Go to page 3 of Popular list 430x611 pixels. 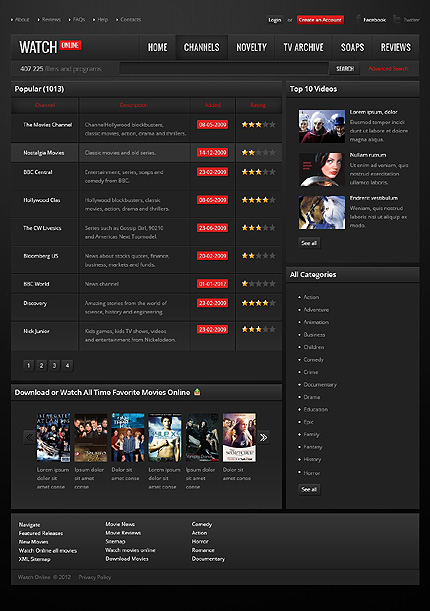click(x=54, y=365)
